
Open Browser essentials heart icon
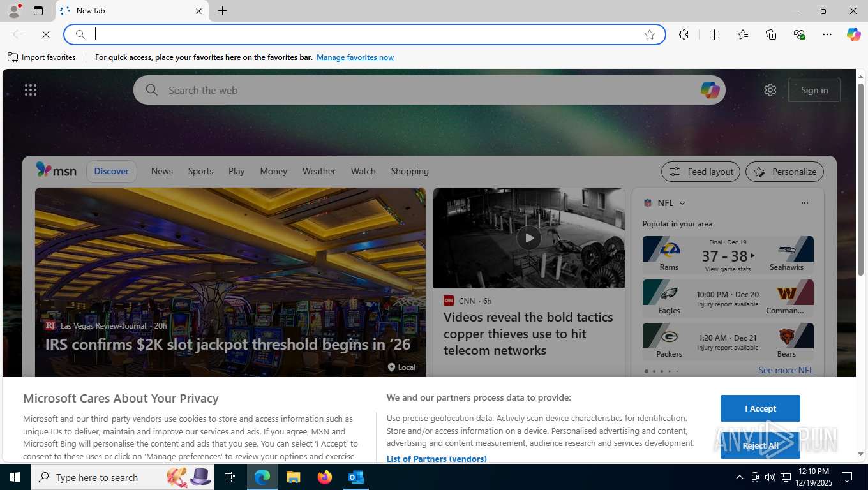click(x=799, y=34)
